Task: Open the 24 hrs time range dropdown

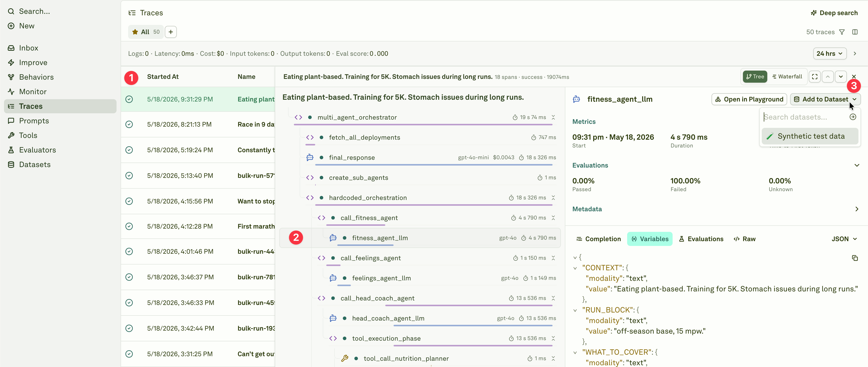Action: (x=830, y=54)
